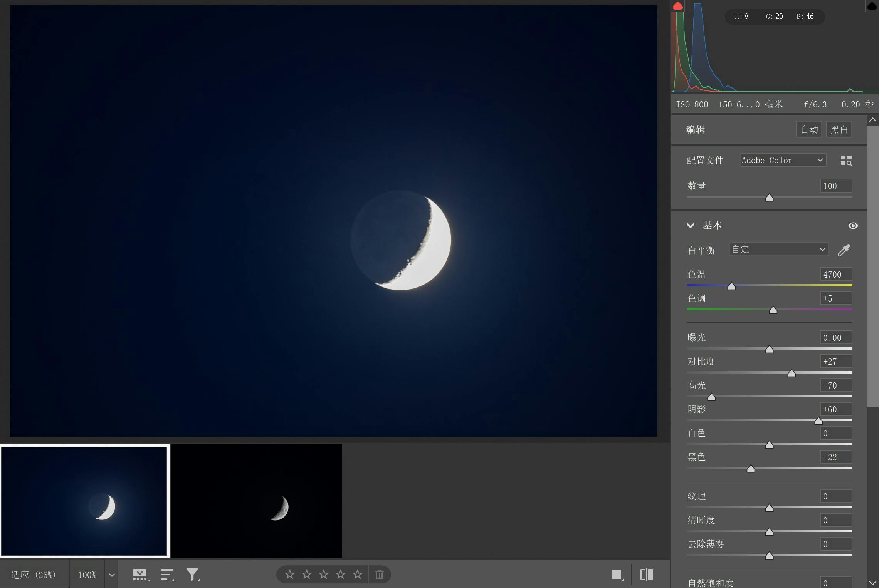Toggle single view mode icon
The image size is (879, 588).
[617, 575]
